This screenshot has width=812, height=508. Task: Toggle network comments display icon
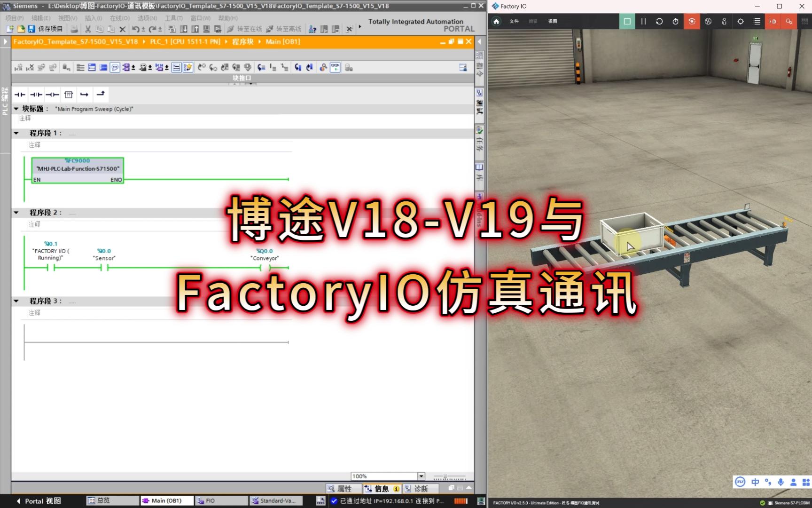(x=115, y=68)
